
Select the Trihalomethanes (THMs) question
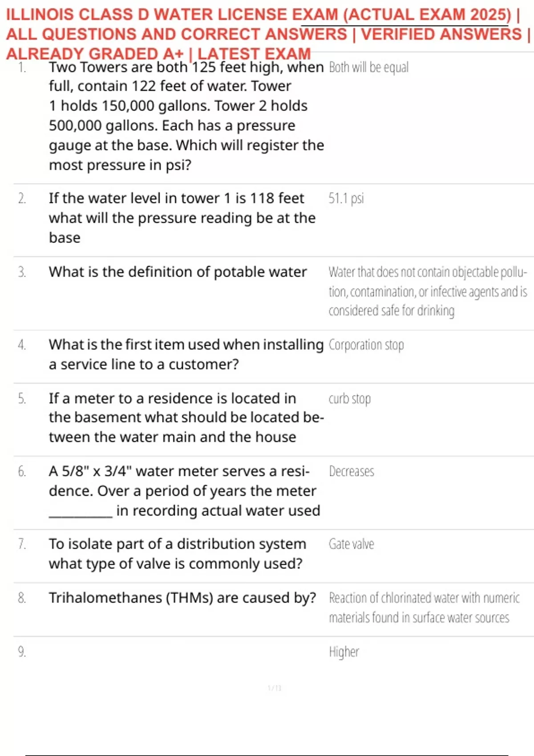[x=183, y=598]
